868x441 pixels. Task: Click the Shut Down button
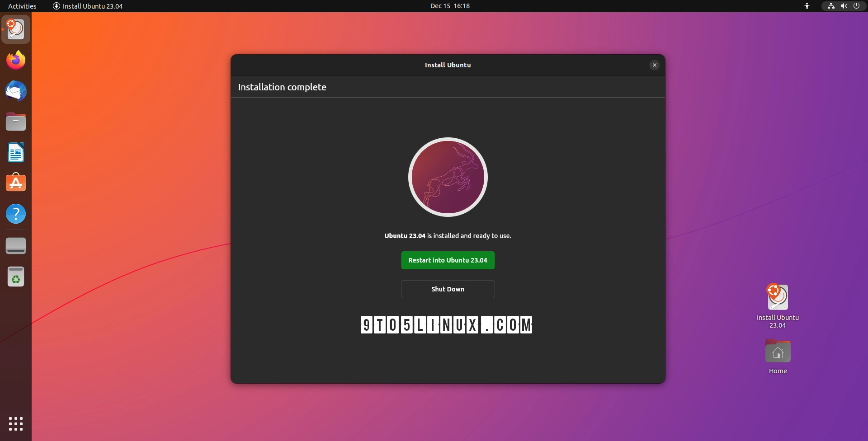tap(447, 289)
